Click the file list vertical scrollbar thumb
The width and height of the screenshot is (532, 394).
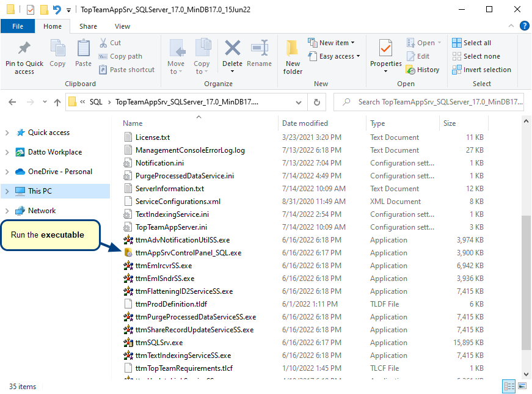[x=526, y=282]
